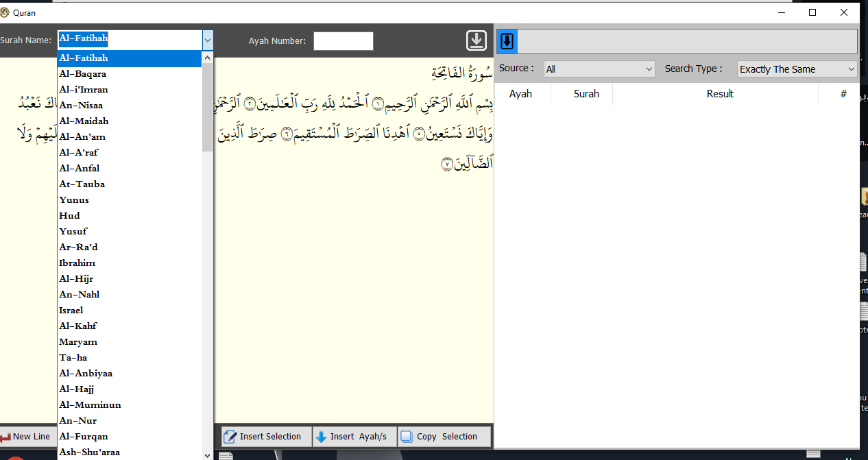This screenshot has height=460, width=868.
Task: Select Ibrahim in the surah list
Action: click(130, 263)
